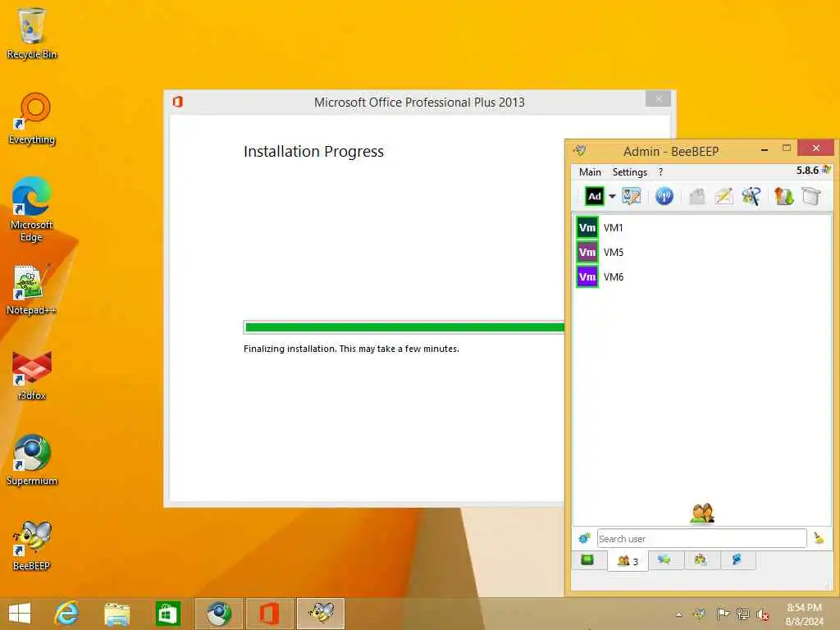The height and width of the screenshot is (630, 840).
Task: Click the greyed-out mailbox icon in BeeBEEP toolbar
Action: [696, 197]
